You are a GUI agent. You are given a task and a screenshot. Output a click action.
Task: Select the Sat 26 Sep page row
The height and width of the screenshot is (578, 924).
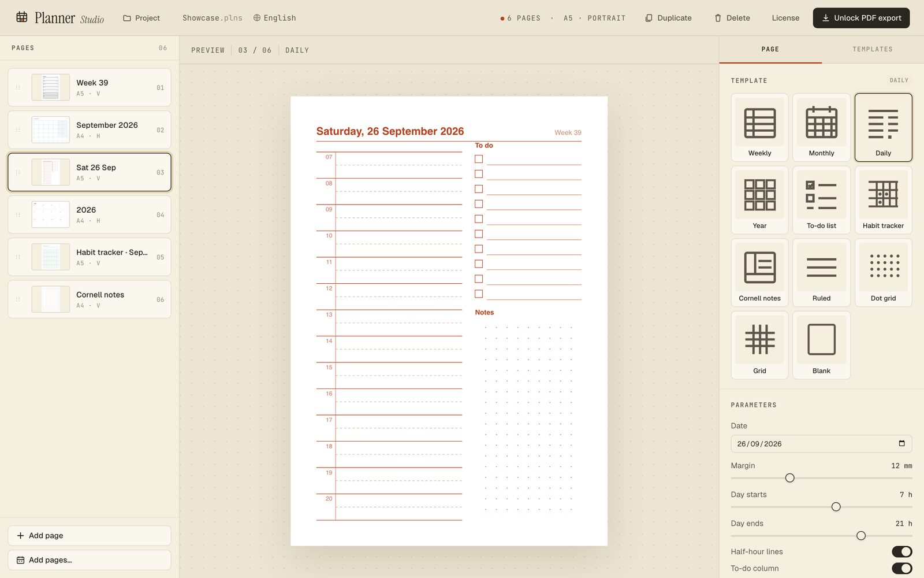(x=90, y=172)
